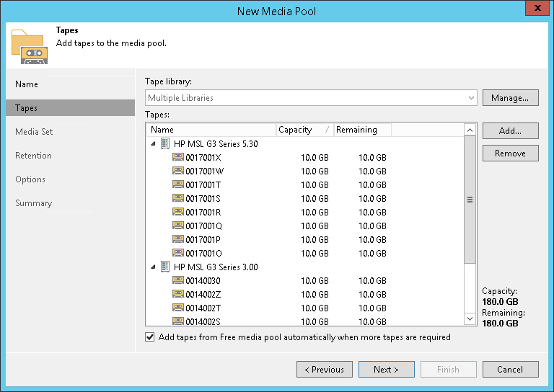The height and width of the screenshot is (392, 554).
Task: Toggle automatic adding of Free media pool tapes
Action: coord(150,337)
